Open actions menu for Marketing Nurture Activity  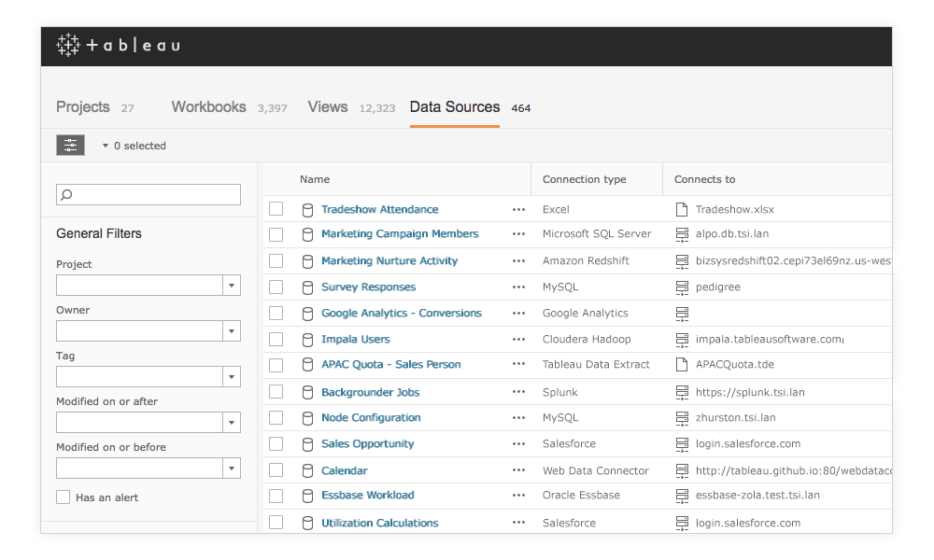click(518, 260)
